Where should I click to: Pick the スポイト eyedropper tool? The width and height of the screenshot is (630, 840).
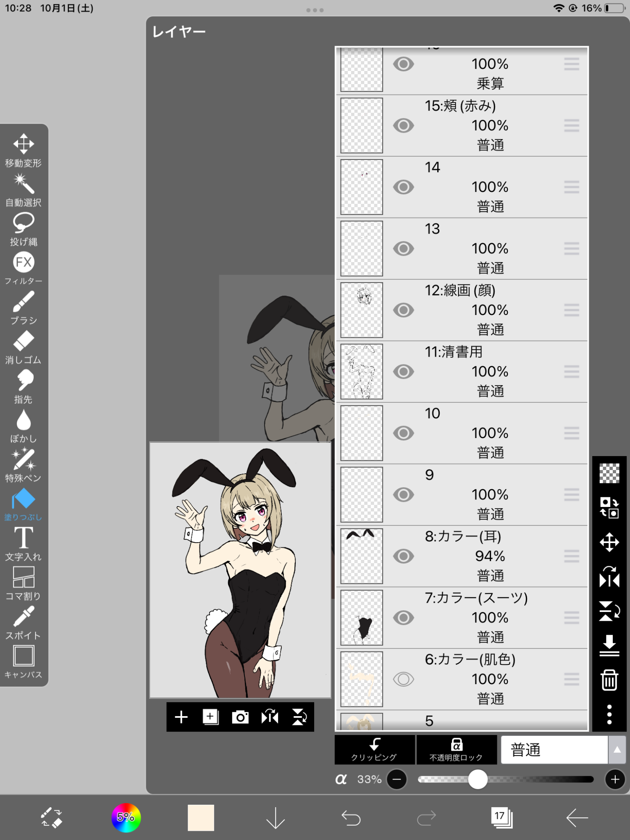[x=24, y=622]
